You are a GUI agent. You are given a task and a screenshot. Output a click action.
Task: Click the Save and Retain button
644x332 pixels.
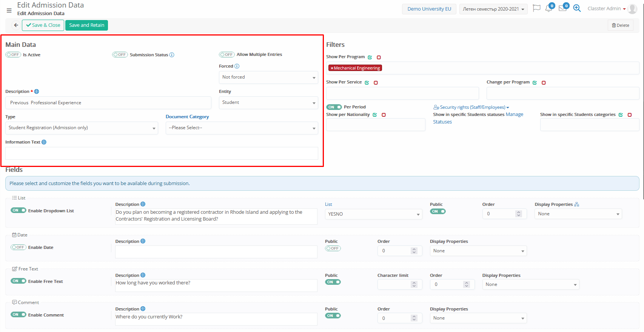[86, 25]
